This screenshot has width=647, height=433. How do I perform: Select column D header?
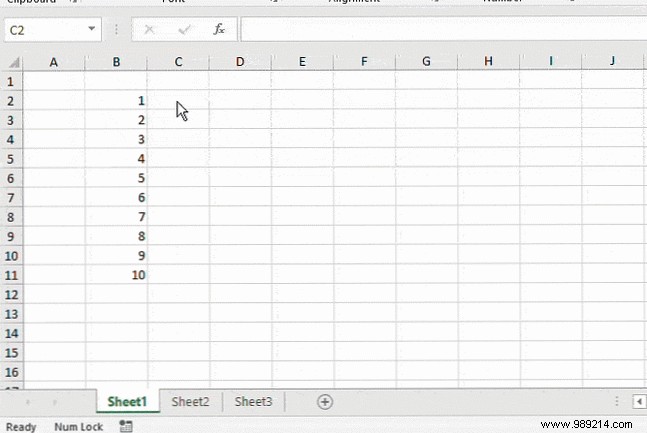[x=240, y=62]
